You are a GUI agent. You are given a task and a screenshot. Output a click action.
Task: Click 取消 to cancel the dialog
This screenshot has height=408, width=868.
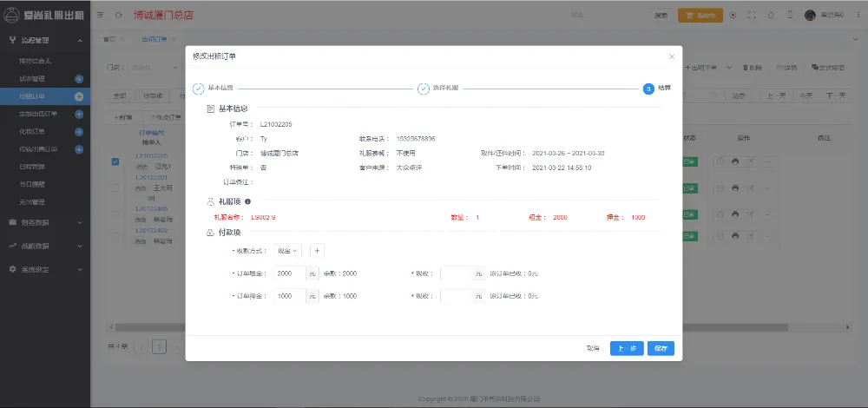click(593, 348)
